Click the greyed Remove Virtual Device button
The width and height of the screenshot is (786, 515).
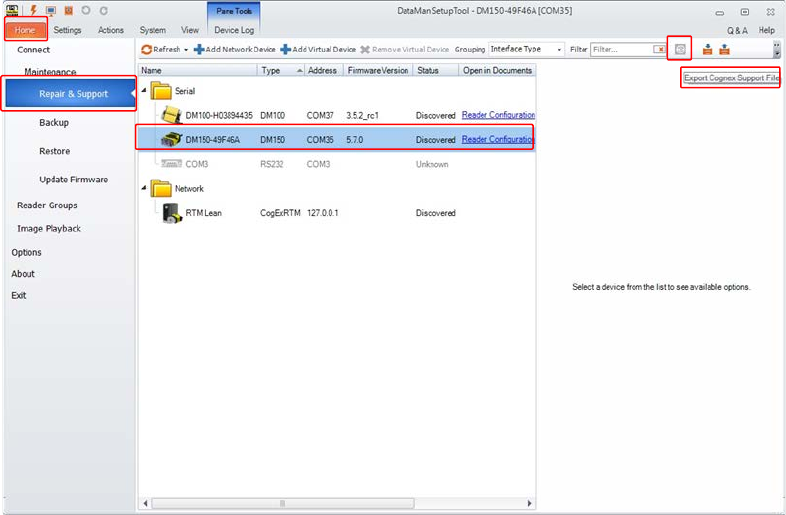click(405, 49)
